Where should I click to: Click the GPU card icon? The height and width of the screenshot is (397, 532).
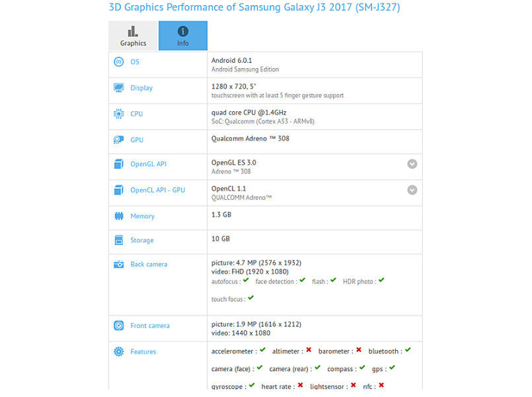[119, 140]
